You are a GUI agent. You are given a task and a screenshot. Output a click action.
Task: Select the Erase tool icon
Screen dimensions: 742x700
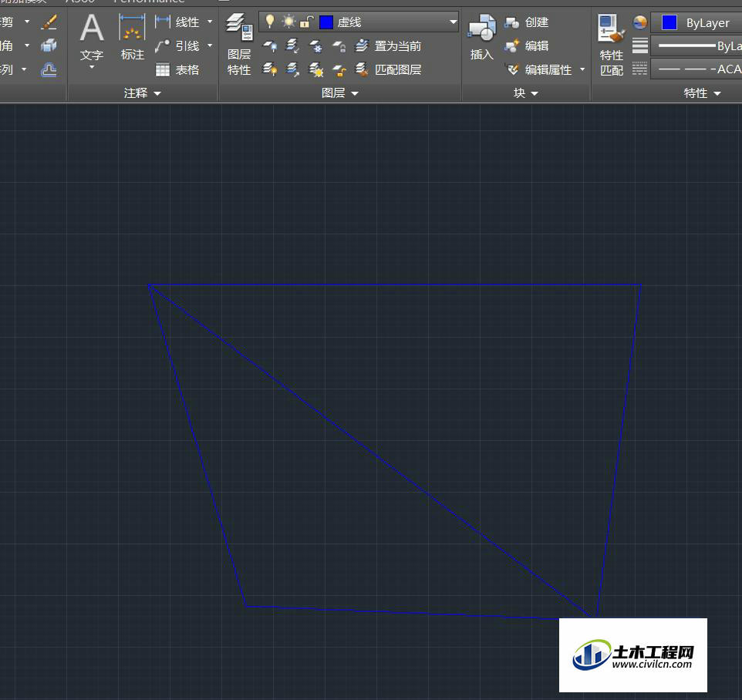pos(49,22)
